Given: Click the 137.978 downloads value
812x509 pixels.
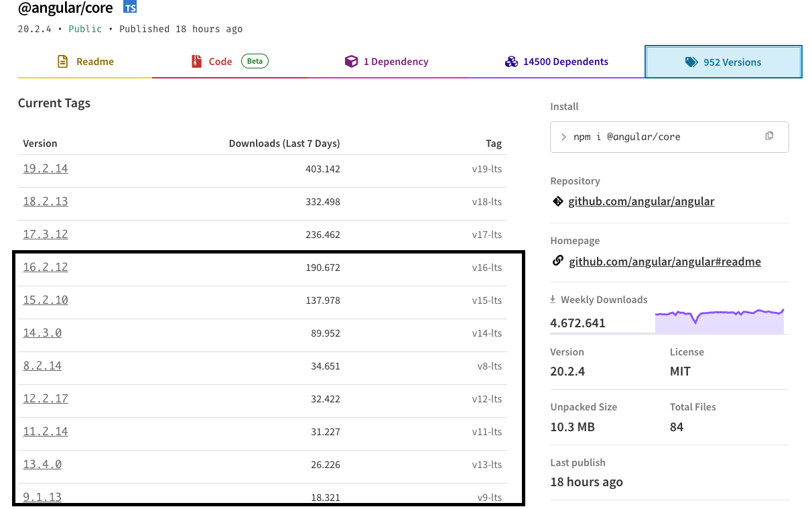Looking at the screenshot, I should click(x=323, y=300).
